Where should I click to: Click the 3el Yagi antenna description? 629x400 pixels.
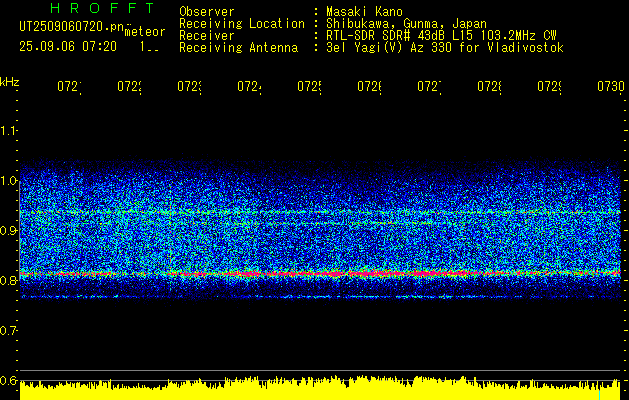tap(445, 48)
